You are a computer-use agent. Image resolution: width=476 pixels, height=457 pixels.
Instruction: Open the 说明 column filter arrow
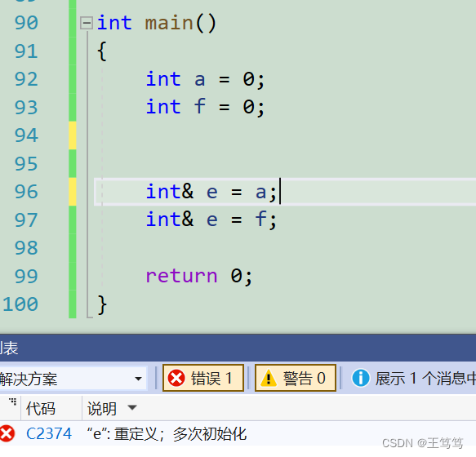(x=132, y=407)
